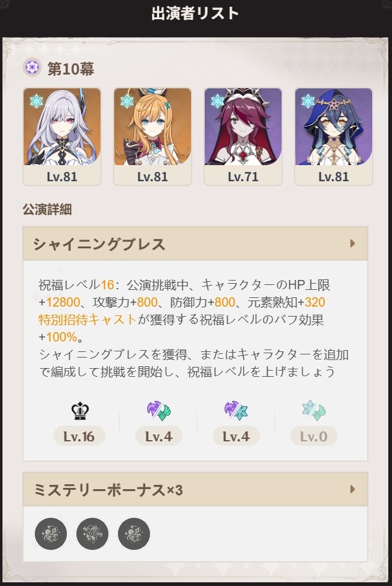Open the first mystery bonus icon
Viewport: 392px width, 586px height.
pos(51,534)
